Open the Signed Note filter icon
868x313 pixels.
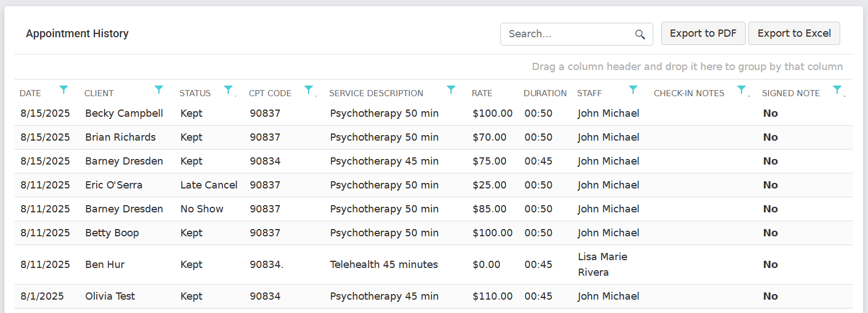coord(837,90)
